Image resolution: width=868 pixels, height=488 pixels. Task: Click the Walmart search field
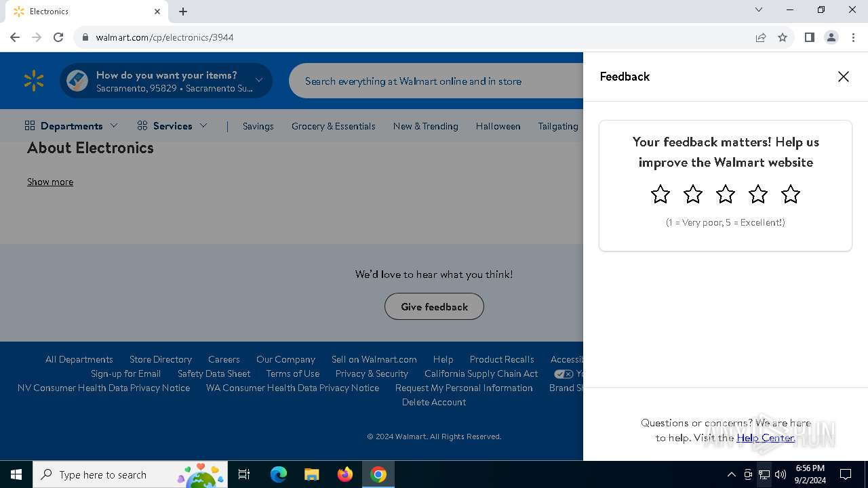[436, 81]
